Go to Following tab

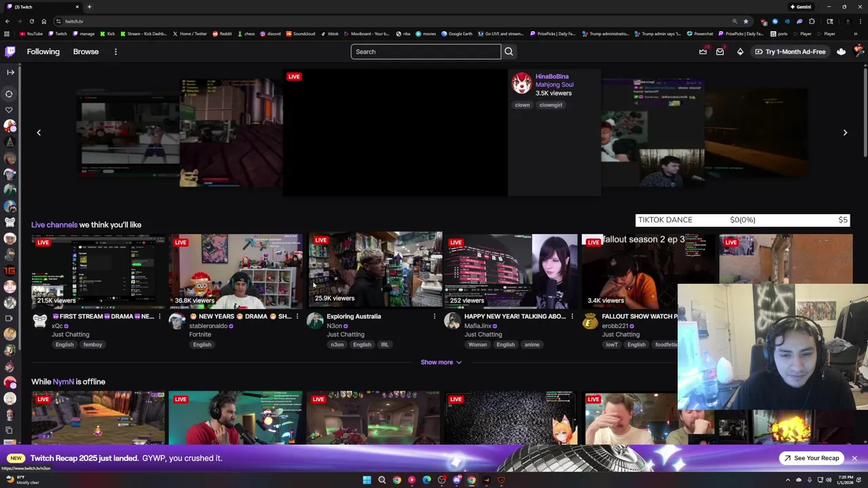[43, 52]
